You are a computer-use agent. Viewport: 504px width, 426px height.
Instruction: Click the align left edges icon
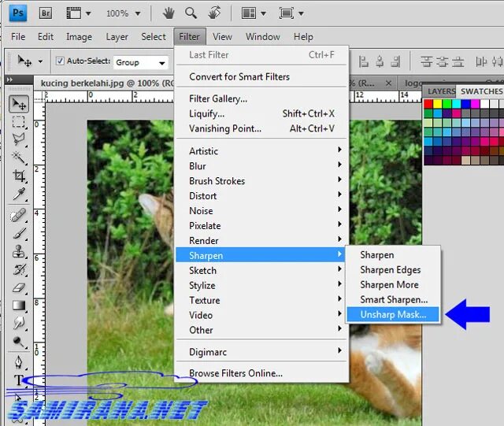(x=363, y=61)
